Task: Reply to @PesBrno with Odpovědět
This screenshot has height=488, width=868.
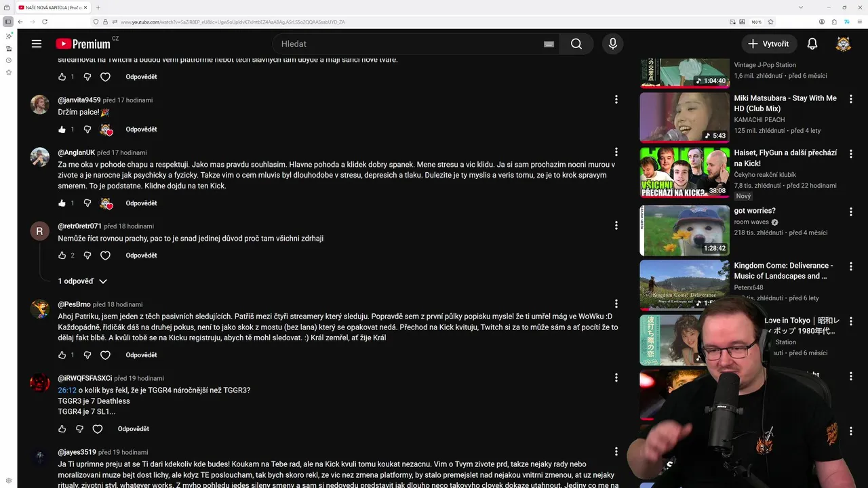Action: point(141,355)
